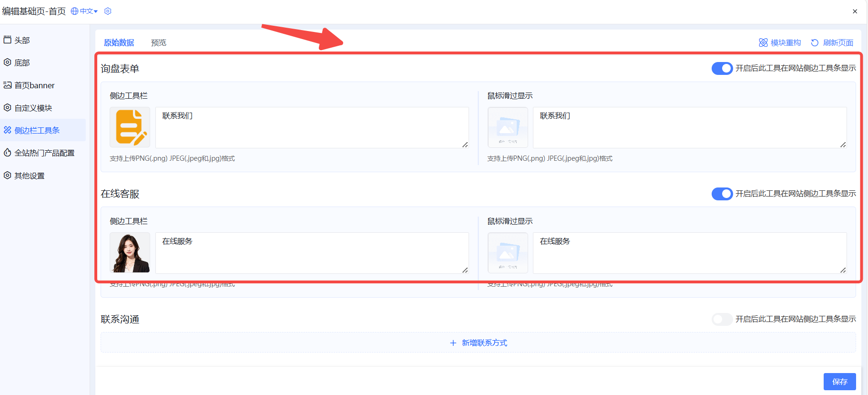Close the editor with the X button
This screenshot has width=868, height=395.
click(855, 11)
